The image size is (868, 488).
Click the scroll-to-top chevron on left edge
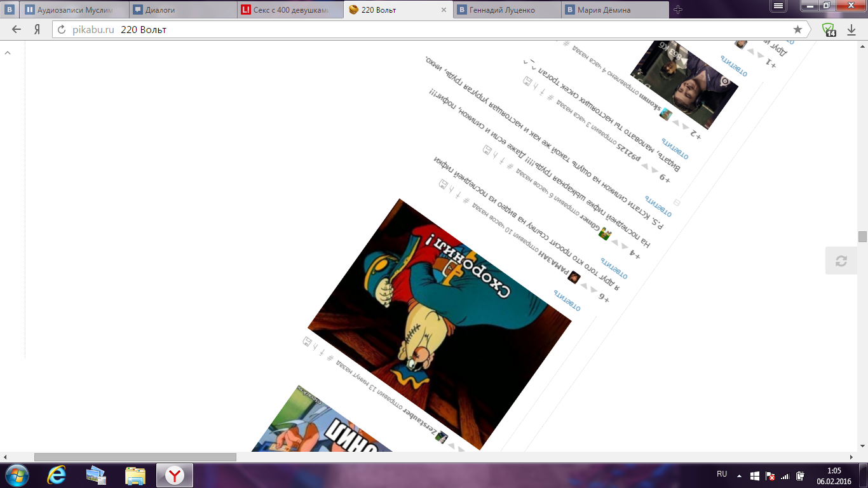(x=8, y=53)
